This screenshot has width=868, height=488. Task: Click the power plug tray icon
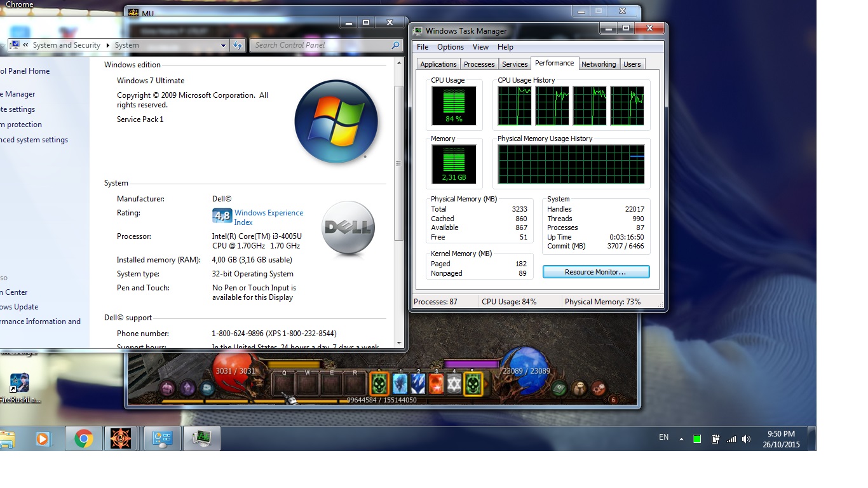(715, 438)
